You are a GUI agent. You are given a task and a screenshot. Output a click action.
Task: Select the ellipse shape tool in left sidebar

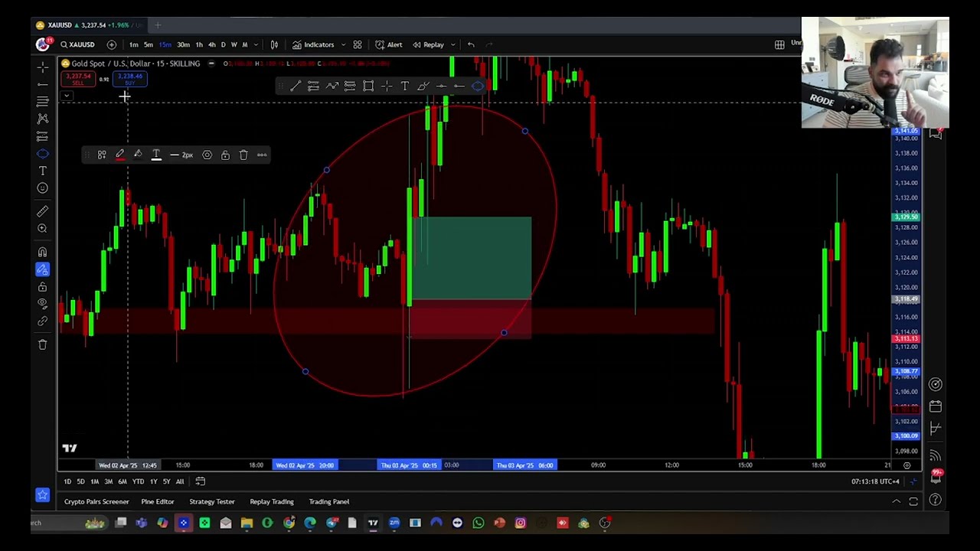point(42,154)
